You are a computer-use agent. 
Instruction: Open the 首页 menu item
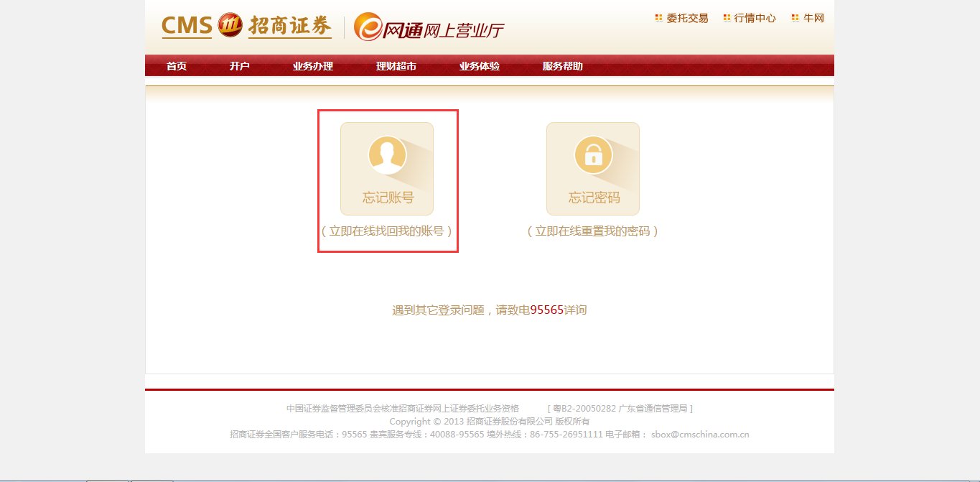point(176,65)
